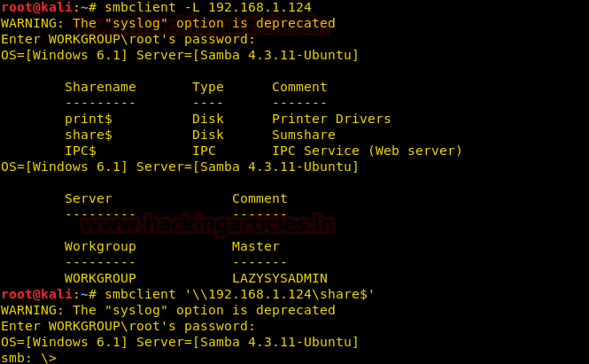Click the first syslog deprecated WARNING line
Image resolution: width=589 pixels, height=364 pixels.
tap(168, 23)
